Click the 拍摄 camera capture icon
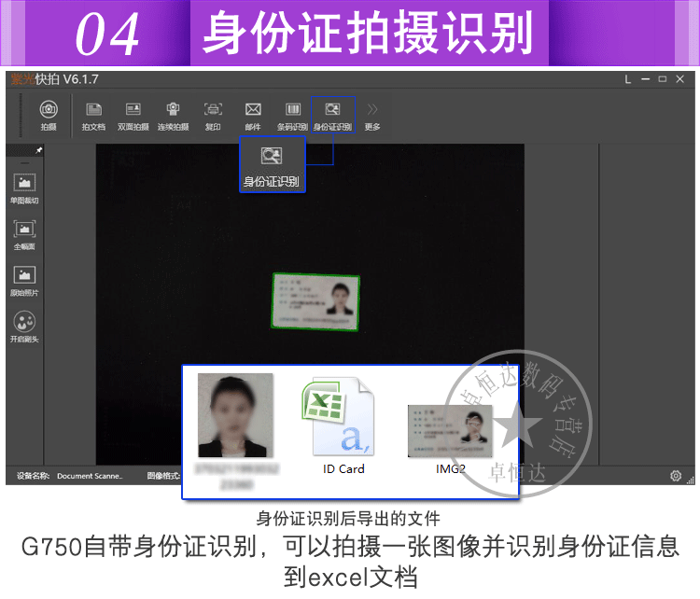Viewport: 700px width, 599px height. click(48, 112)
